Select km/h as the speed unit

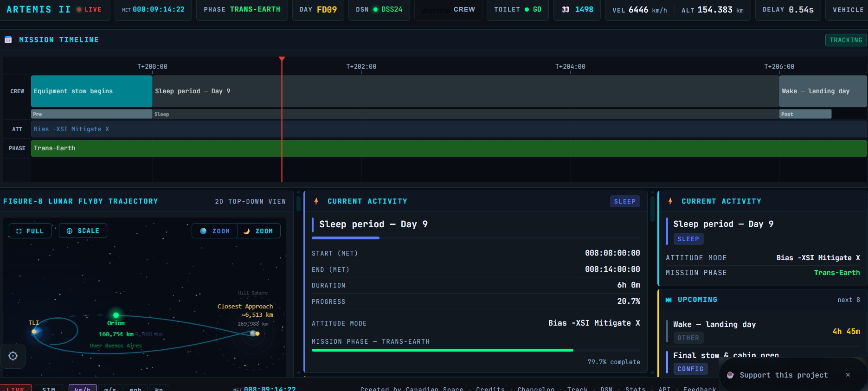83,389
